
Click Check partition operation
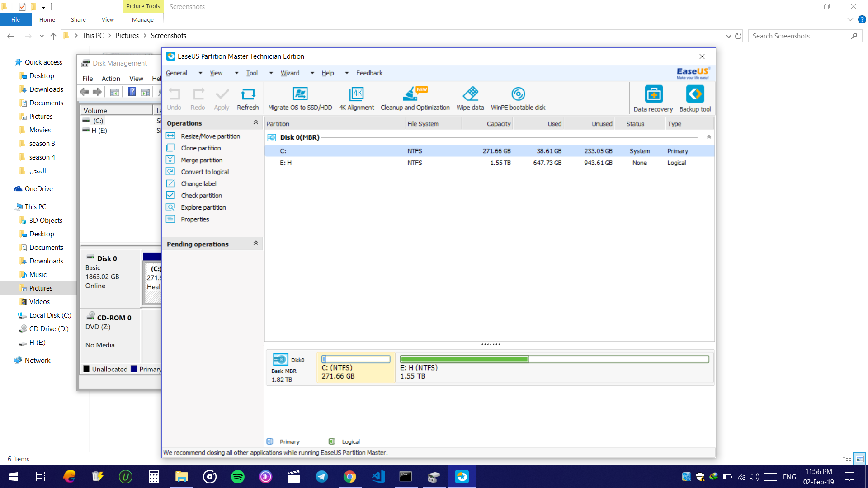pos(201,196)
